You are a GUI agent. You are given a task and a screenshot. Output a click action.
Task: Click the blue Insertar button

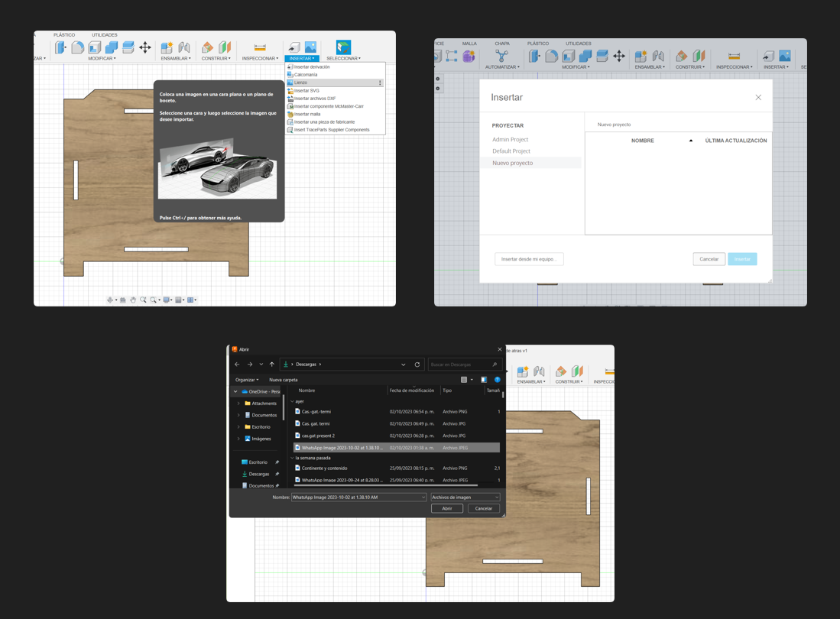pyautogui.click(x=742, y=259)
